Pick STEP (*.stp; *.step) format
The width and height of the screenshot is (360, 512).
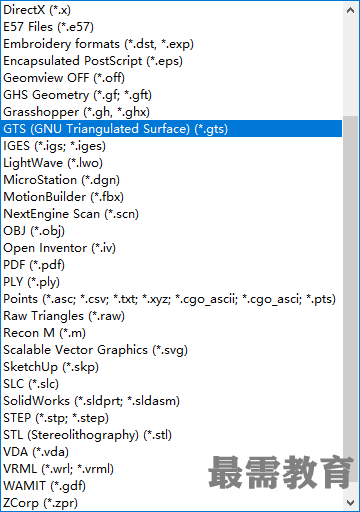click(x=171, y=418)
